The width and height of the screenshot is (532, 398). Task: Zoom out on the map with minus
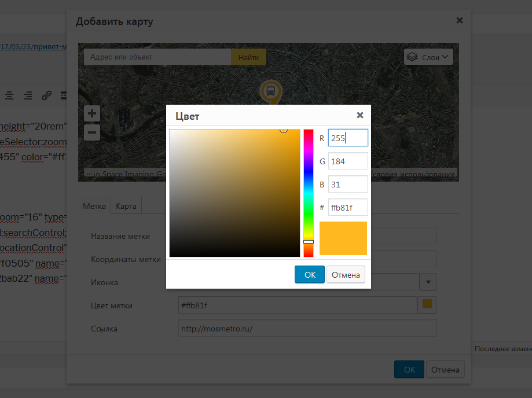pos(92,132)
